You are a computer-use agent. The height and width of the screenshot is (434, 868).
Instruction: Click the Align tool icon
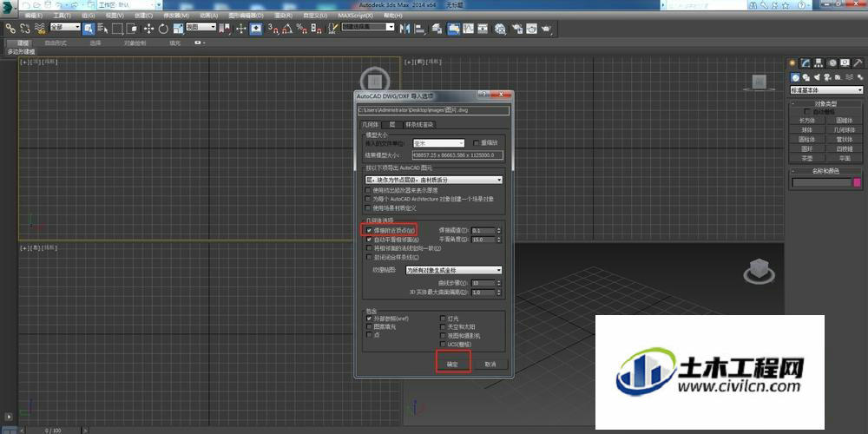(x=419, y=29)
